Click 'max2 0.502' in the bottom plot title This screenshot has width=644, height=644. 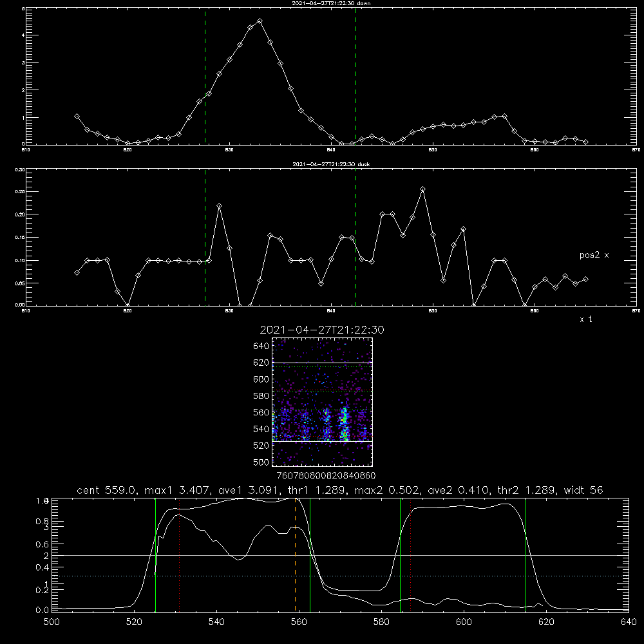click(x=388, y=490)
